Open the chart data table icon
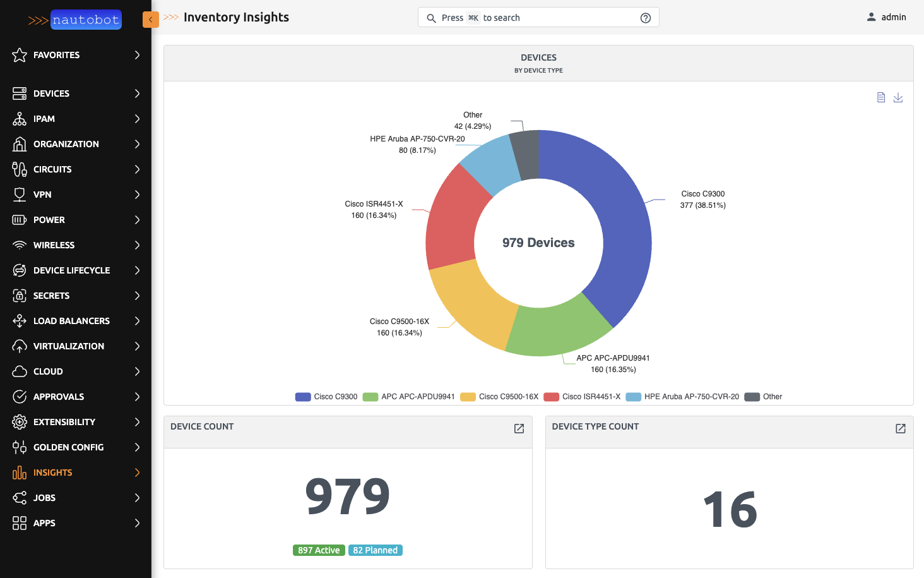 pyautogui.click(x=881, y=97)
